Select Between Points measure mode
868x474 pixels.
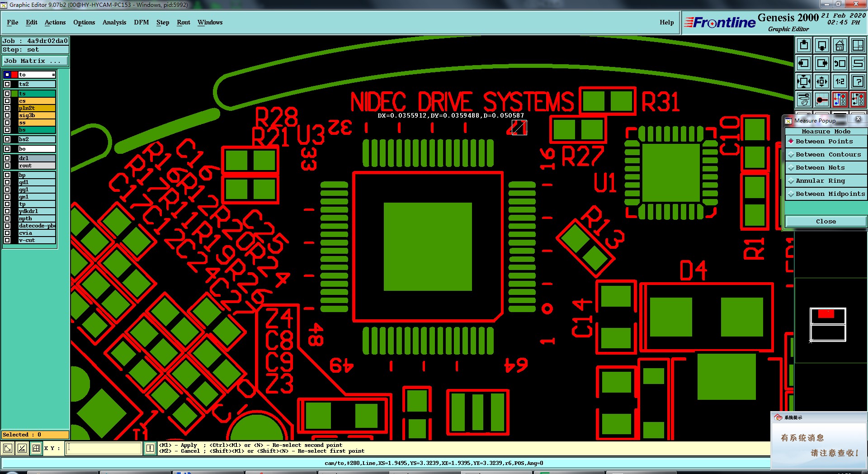click(x=826, y=142)
